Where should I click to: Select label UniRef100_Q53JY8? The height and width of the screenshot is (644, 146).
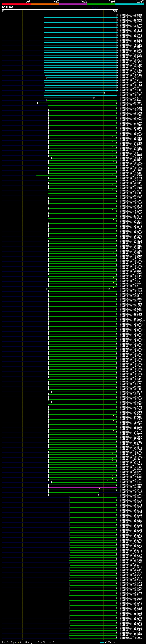click(x=131, y=93)
